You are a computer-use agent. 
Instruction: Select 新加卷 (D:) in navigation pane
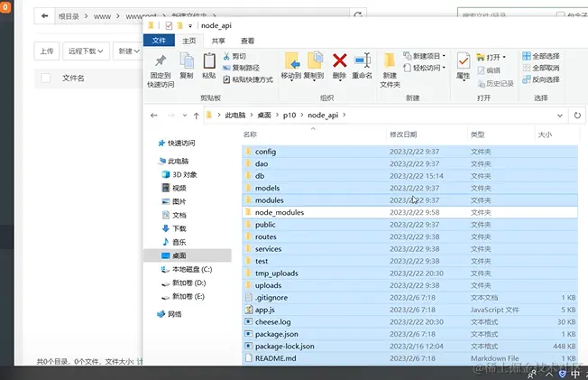pos(184,283)
